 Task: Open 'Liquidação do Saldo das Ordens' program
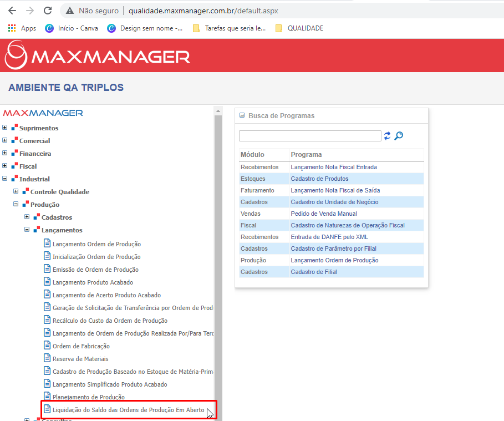coord(128,410)
